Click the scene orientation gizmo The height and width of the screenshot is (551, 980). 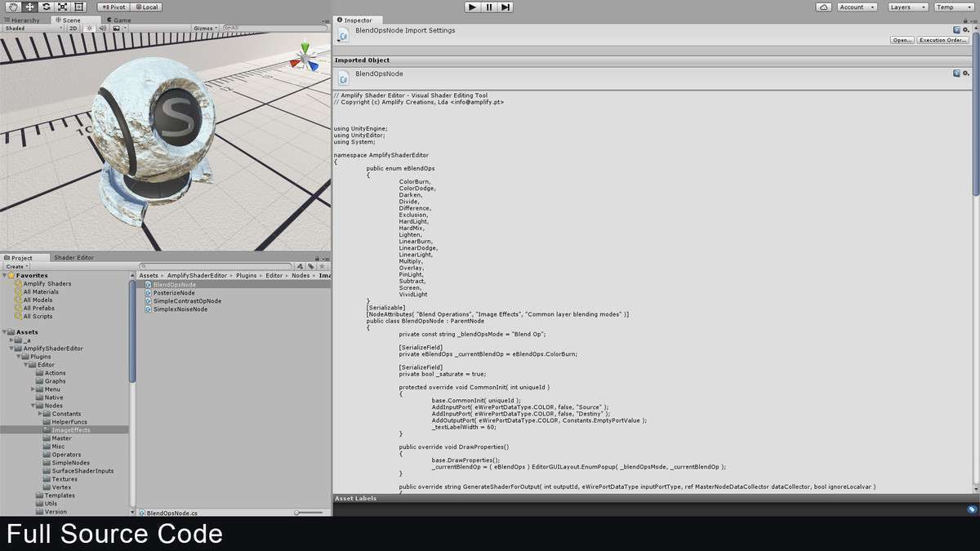(x=306, y=57)
